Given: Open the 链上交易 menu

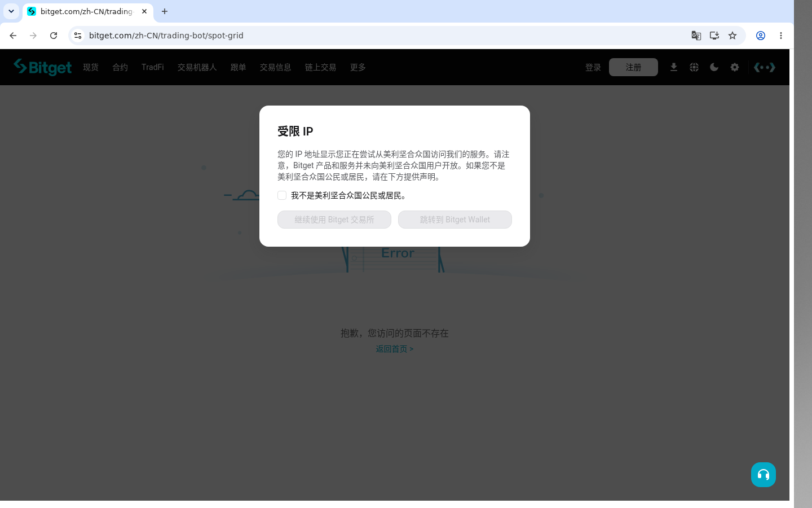Looking at the screenshot, I should click(x=321, y=67).
